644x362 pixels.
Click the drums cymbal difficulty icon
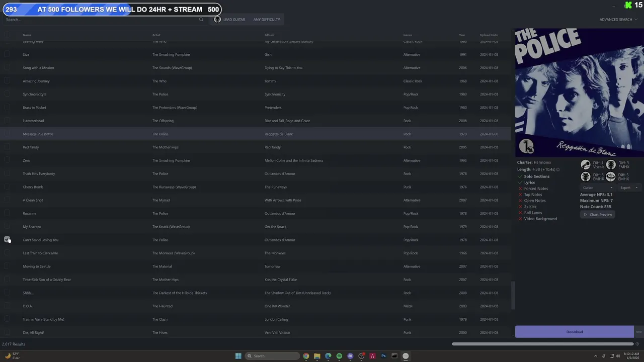point(611,177)
